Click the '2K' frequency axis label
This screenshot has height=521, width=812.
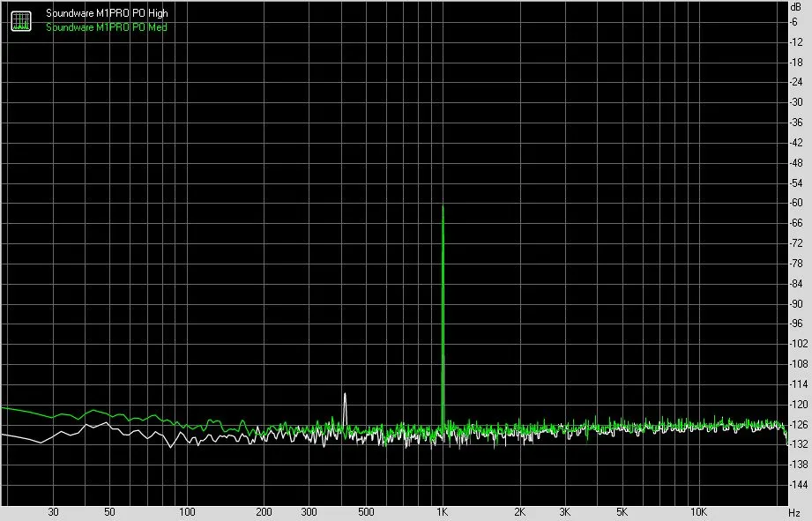(x=519, y=512)
